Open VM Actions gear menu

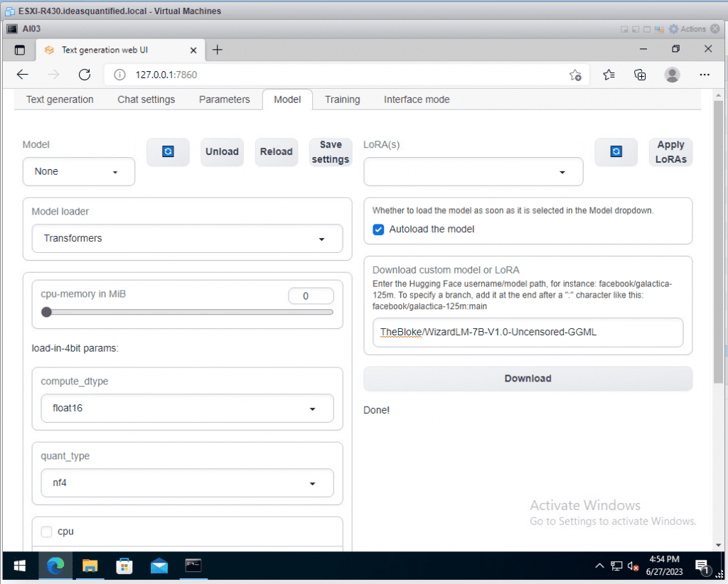point(687,28)
